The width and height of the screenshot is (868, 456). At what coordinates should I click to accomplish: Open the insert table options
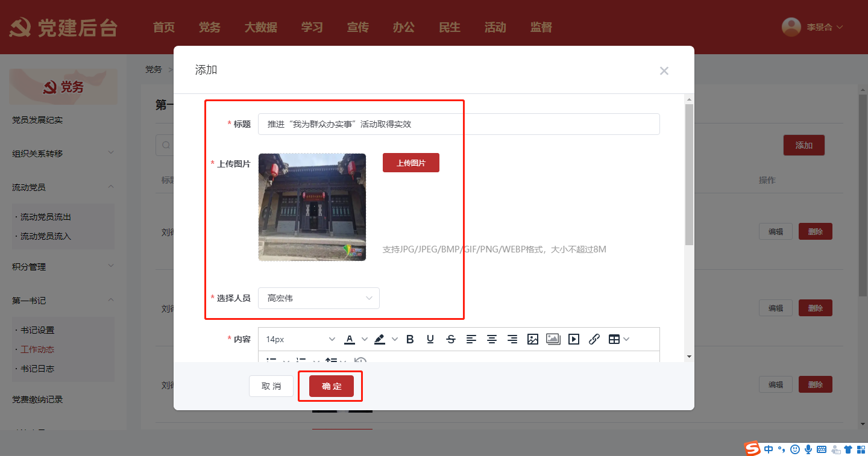[x=618, y=339]
